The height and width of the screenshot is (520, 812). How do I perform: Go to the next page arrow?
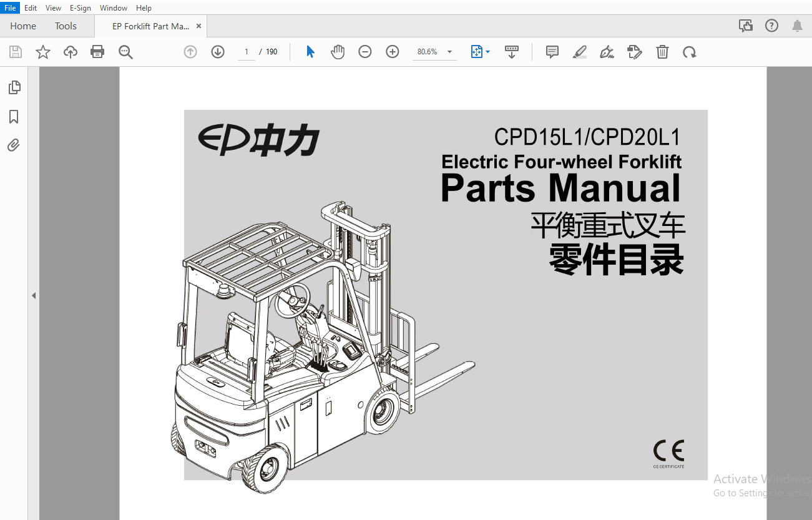[x=218, y=52]
